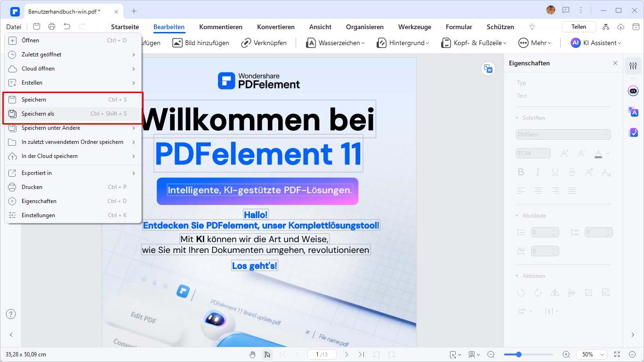
Task: Close the Eigenschaften panel
Action: pyautogui.click(x=615, y=63)
